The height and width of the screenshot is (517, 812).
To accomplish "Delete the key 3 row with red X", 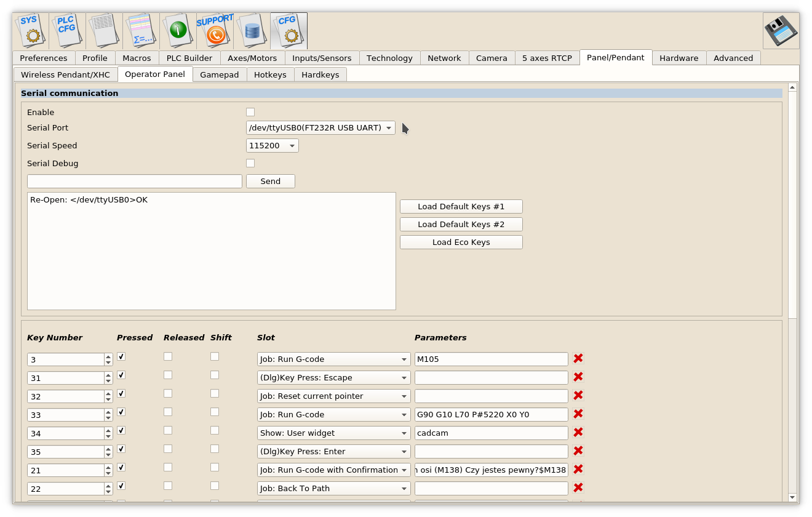I will click(578, 358).
